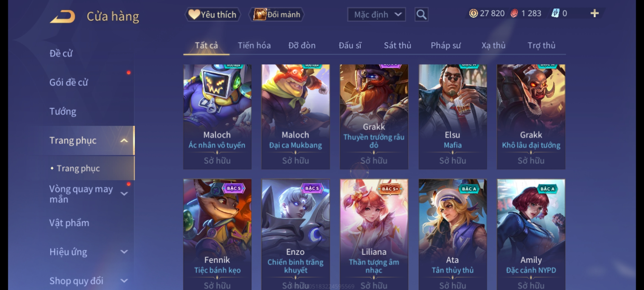Expand Vòng quay may mắn section
Viewport: 644px width, 290px height.
[x=124, y=194]
